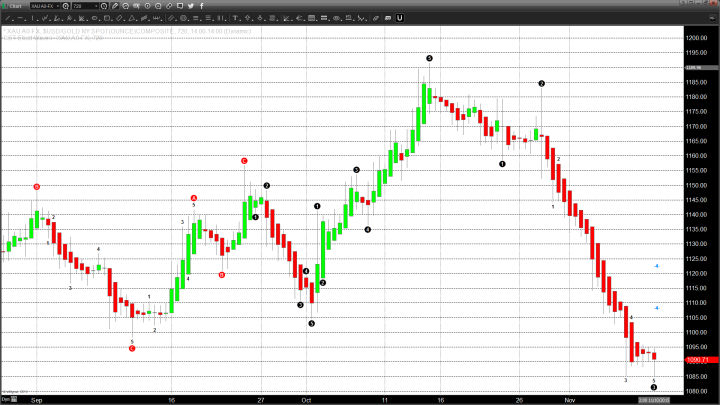Image resolution: width=720 pixels, height=405 pixels.
Task: Click the 1200.00 price axis label
Action: 697,38
